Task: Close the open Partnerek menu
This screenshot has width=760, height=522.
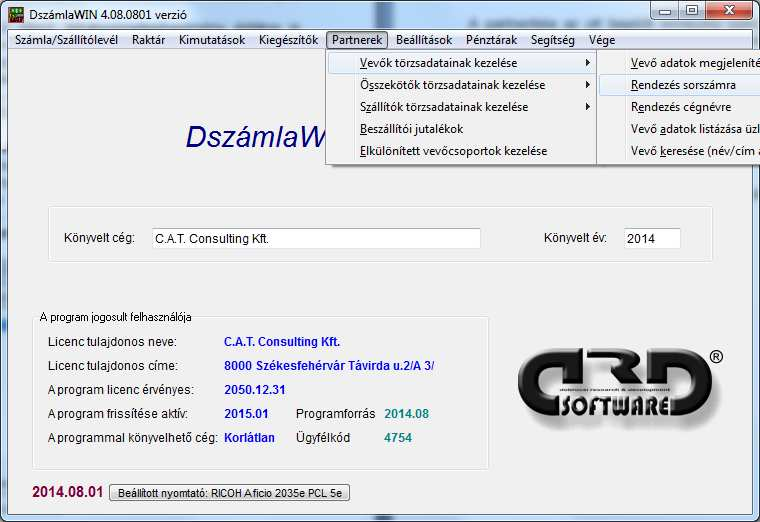Action: click(357, 40)
